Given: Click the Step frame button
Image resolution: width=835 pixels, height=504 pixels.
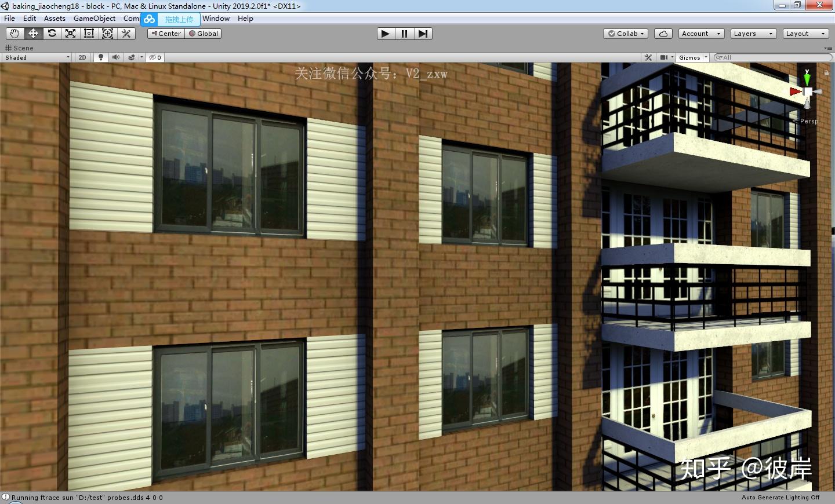Looking at the screenshot, I should click(423, 34).
